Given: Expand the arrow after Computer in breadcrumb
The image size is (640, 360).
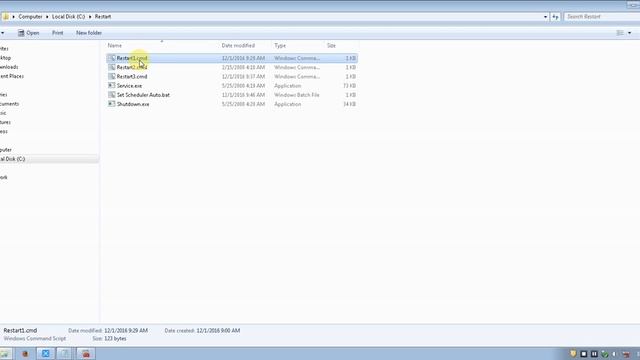Looking at the screenshot, I should (47, 17).
